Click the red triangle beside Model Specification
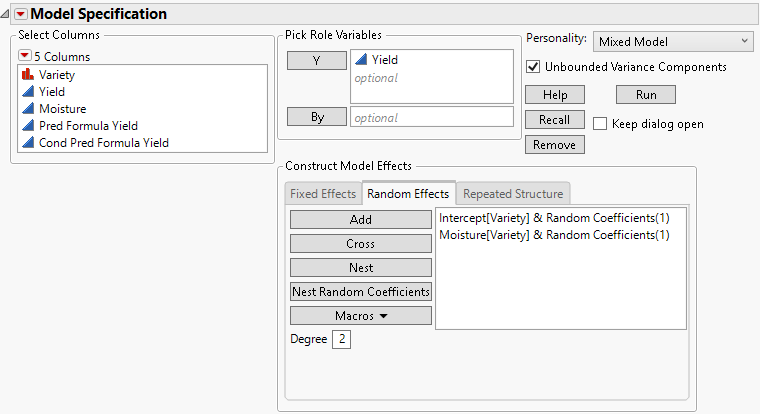 [21, 14]
